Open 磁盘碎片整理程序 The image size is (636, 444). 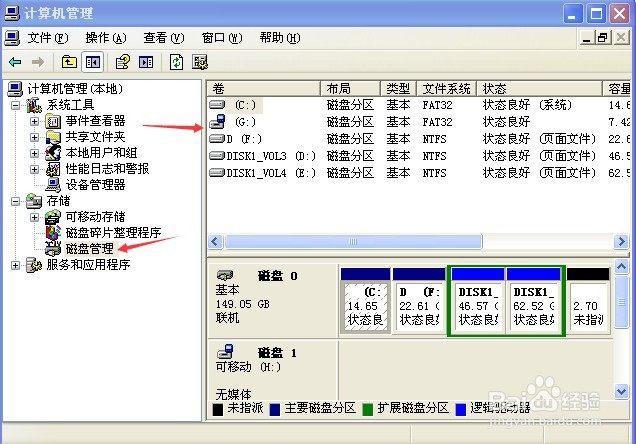point(113,232)
